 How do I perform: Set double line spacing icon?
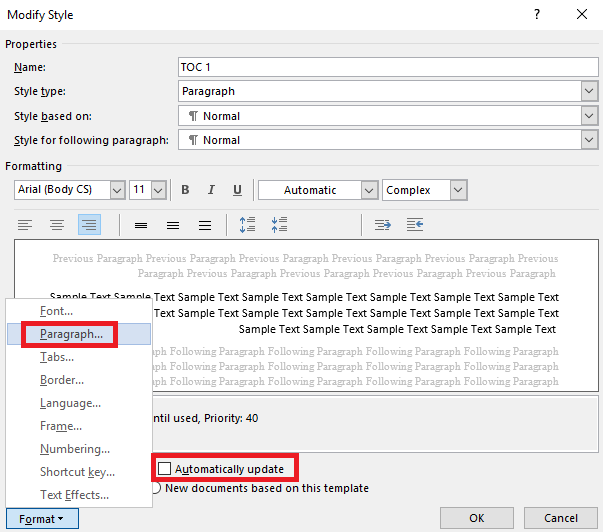[x=205, y=225]
